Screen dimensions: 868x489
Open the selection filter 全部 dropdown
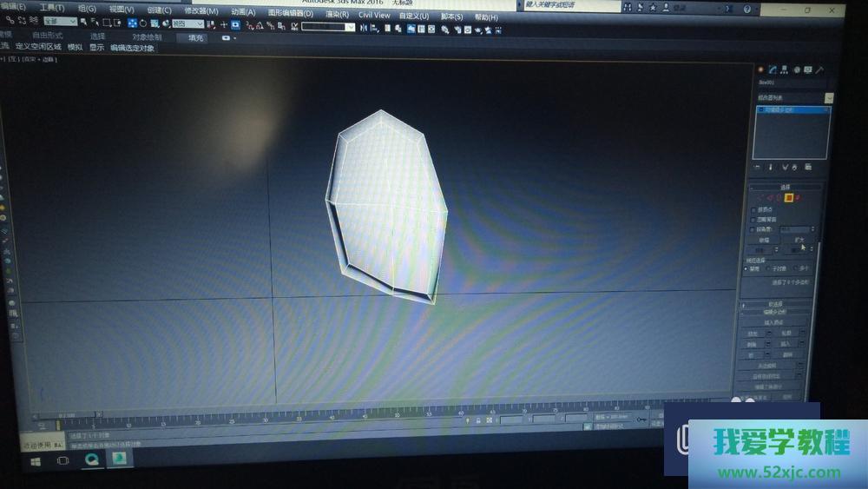pyautogui.click(x=61, y=21)
